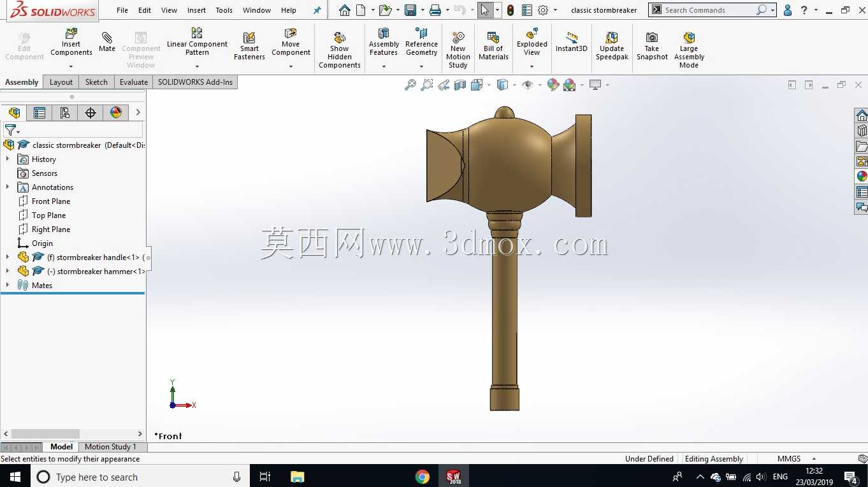Open the Options gear icon
Image resolution: width=868 pixels, height=487 pixels.
tap(543, 10)
